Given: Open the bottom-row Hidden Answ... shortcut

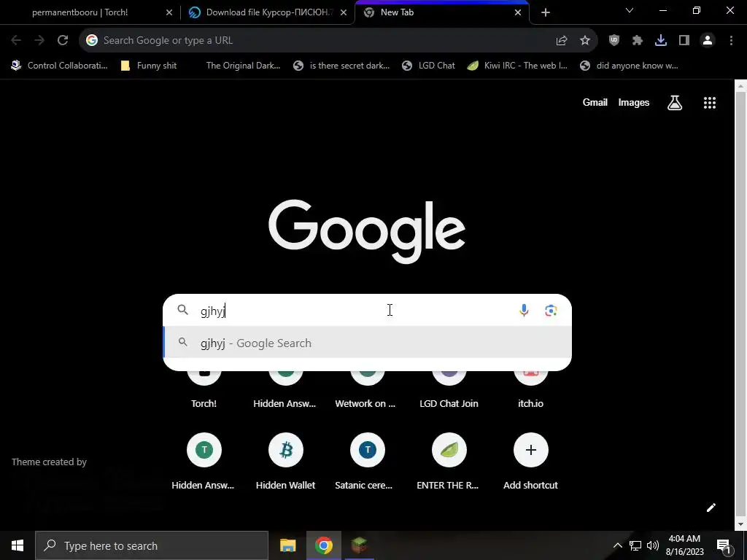Looking at the screenshot, I should click(x=204, y=450).
